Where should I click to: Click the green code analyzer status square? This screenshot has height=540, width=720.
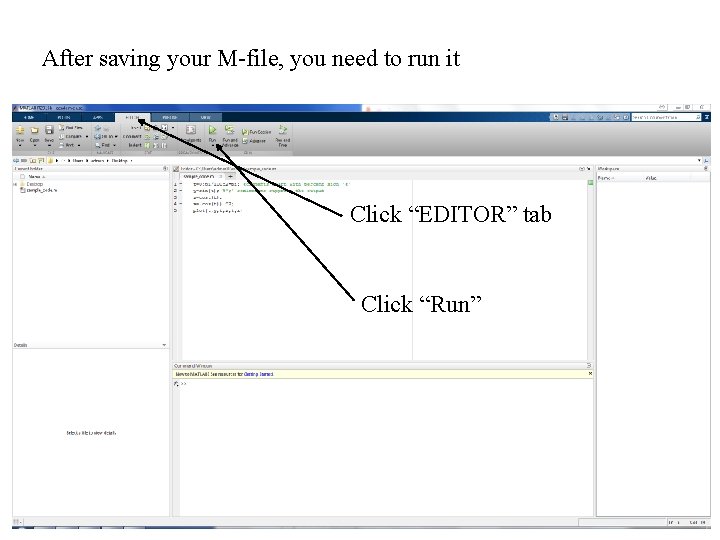(590, 183)
